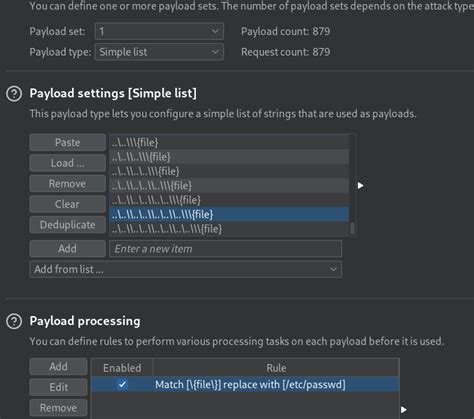Open Payload settings help icon
Viewport: 474px width, 419px height.
point(14,94)
